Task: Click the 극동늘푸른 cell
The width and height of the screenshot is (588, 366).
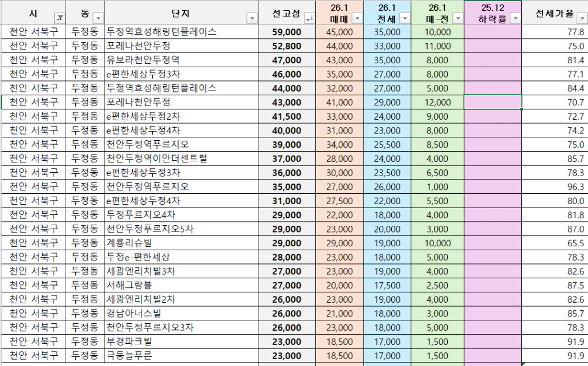Action: pos(181,356)
